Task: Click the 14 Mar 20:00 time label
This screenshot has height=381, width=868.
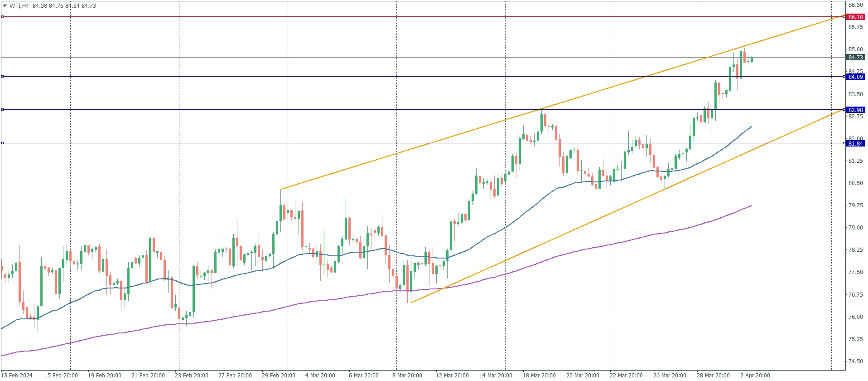Action: [x=496, y=375]
